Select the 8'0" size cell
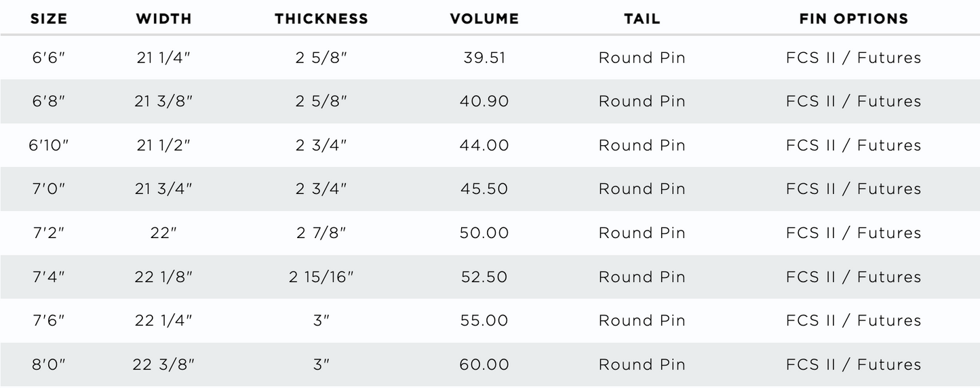 pyautogui.click(x=49, y=364)
